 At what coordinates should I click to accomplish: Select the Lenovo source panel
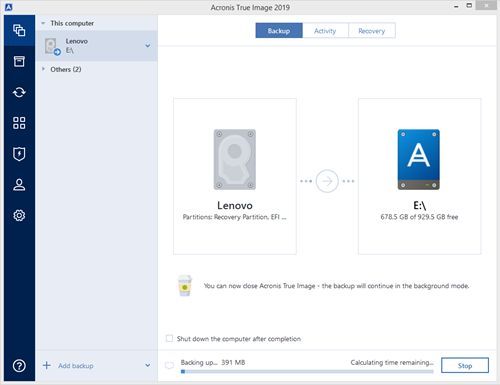[x=235, y=176]
